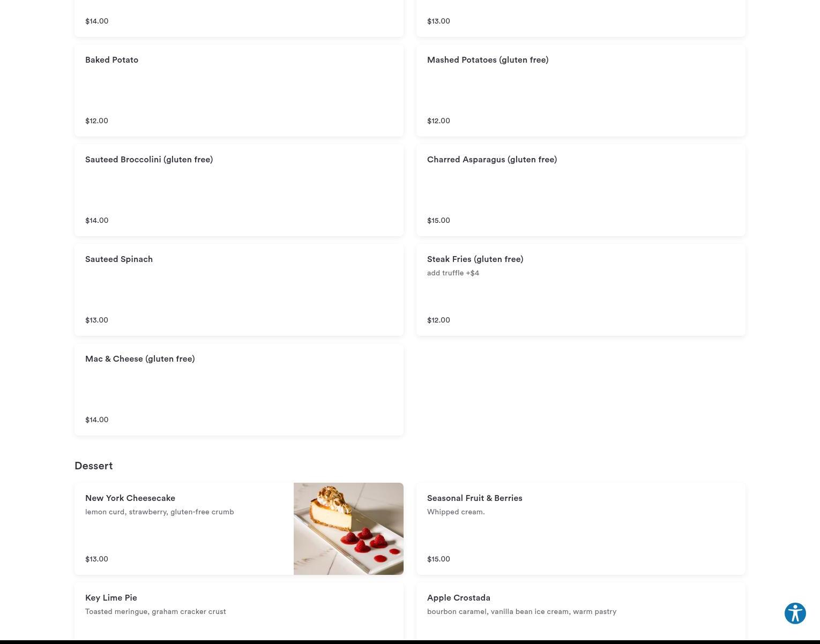Click the Whipped cream description
820x644 pixels.
(456, 512)
